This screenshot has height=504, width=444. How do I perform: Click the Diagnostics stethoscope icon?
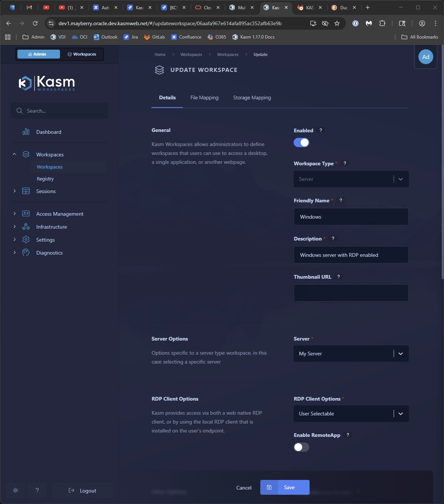(x=26, y=252)
